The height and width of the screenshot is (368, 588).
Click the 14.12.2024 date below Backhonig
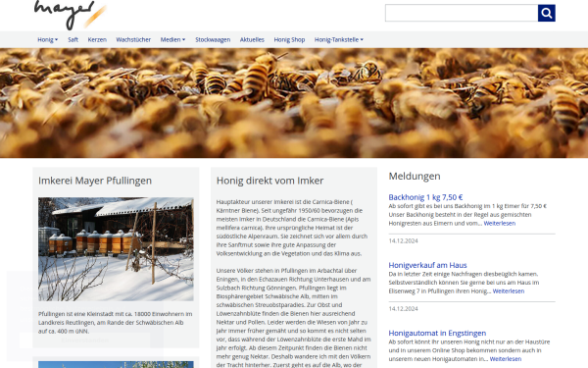pos(403,240)
